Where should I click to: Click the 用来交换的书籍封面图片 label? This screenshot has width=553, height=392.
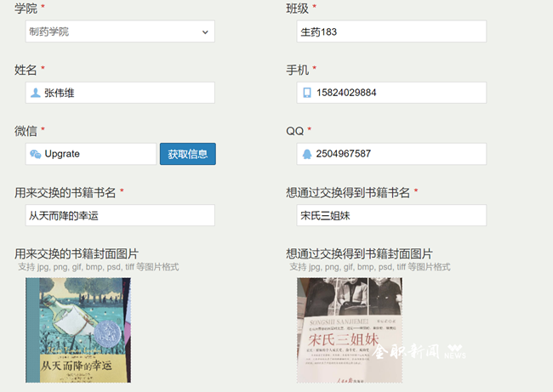[x=77, y=253]
